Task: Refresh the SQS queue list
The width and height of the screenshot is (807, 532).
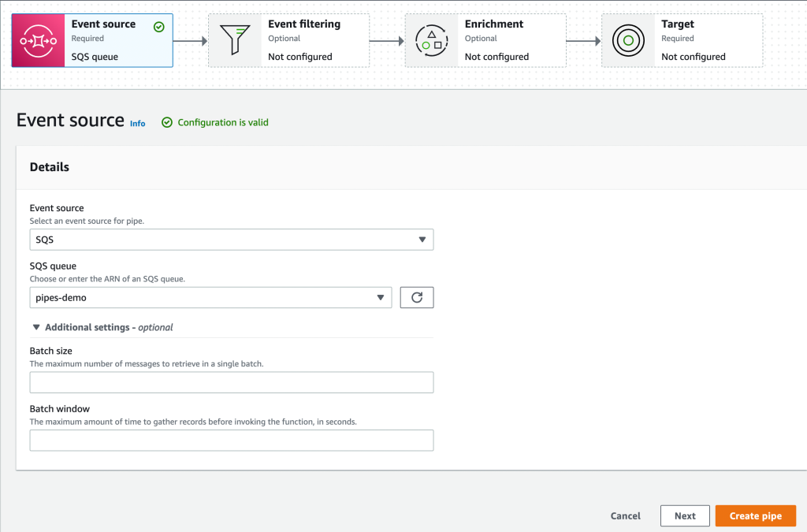Action: coord(417,297)
